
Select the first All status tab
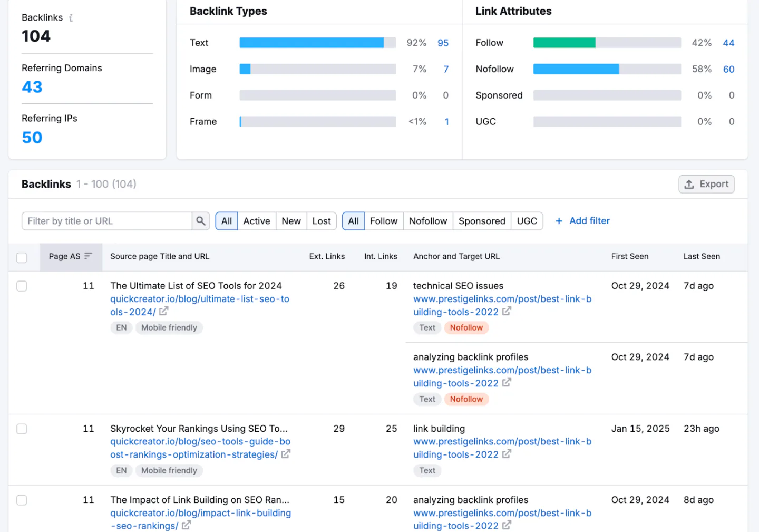tap(227, 221)
